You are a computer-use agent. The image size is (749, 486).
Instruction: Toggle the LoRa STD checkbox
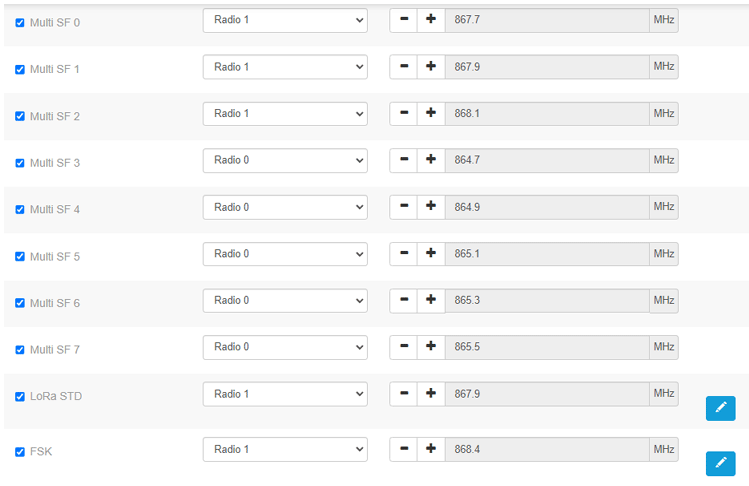[x=20, y=397]
